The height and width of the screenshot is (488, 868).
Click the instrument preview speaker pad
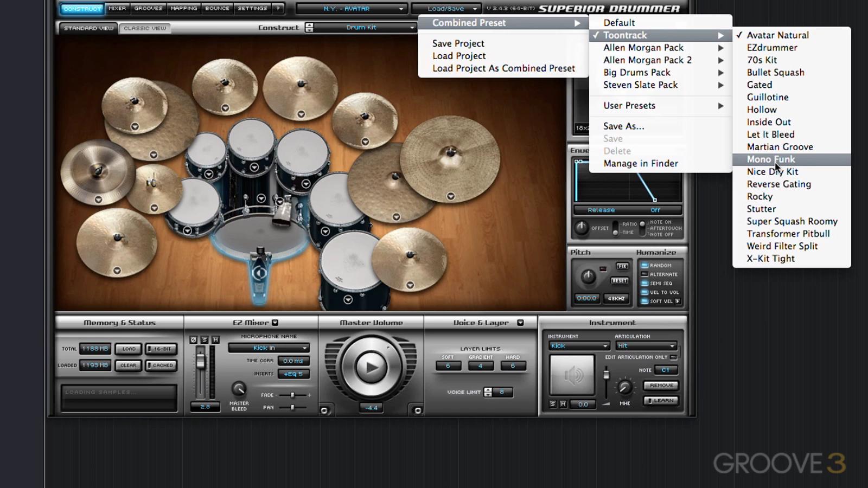coord(572,375)
